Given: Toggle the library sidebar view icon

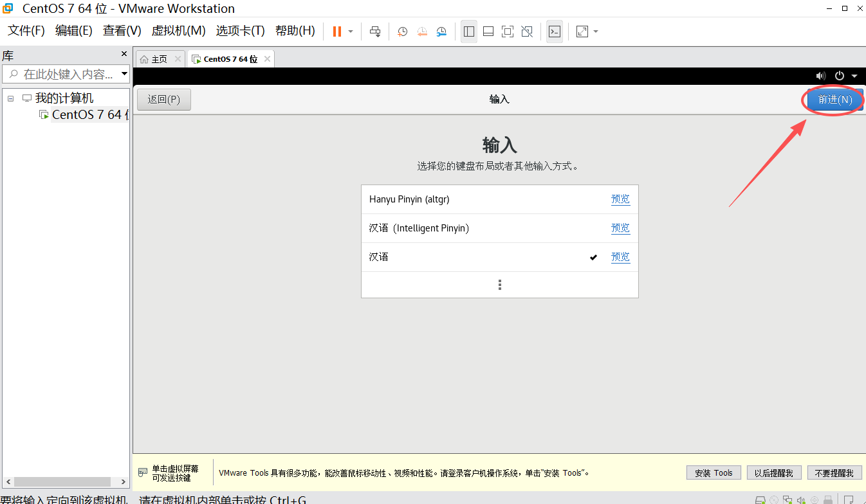Looking at the screenshot, I should 469,32.
